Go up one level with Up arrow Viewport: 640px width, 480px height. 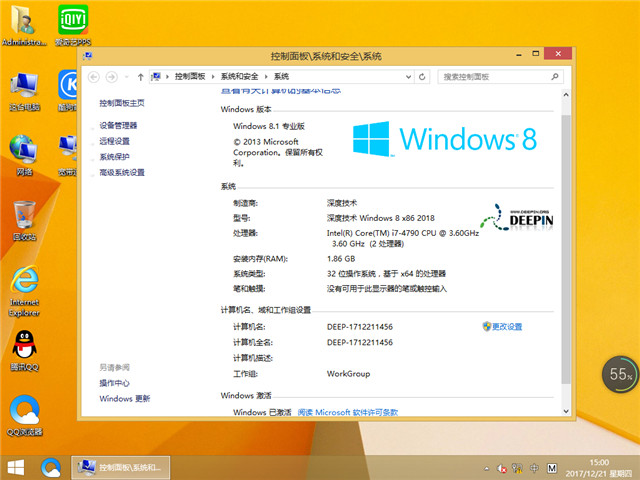click(x=140, y=77)
